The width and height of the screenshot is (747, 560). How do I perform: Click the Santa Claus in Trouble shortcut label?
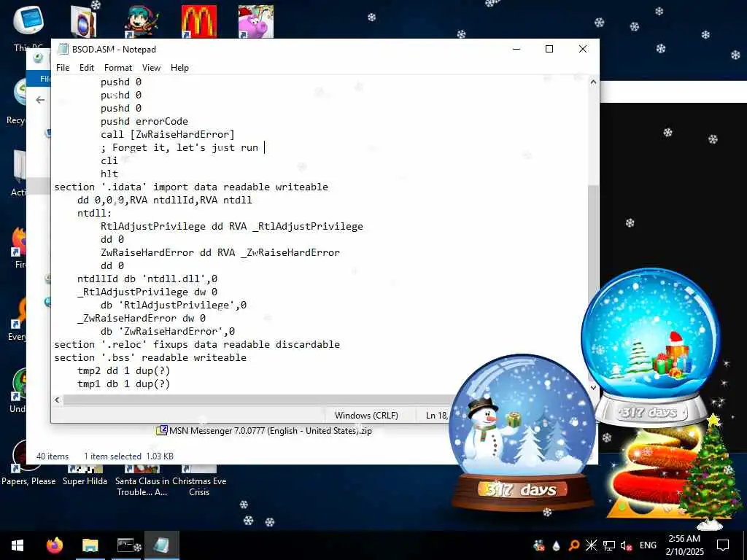coord(142,486)
